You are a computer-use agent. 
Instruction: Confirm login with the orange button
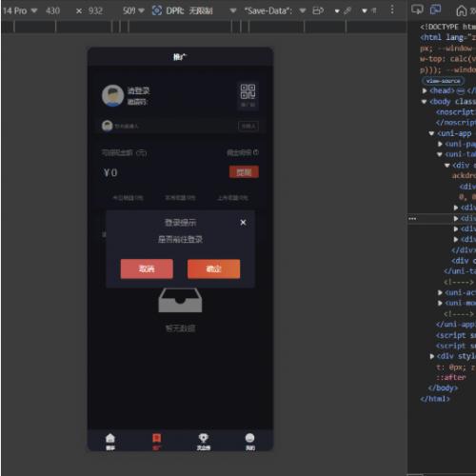[x=213, y=268]
